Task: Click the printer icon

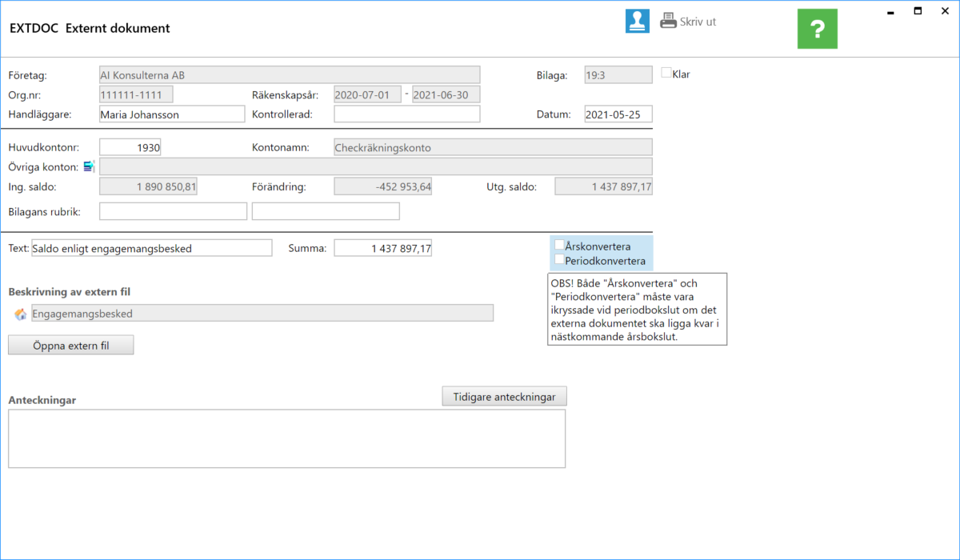Action: click(668, 22)
